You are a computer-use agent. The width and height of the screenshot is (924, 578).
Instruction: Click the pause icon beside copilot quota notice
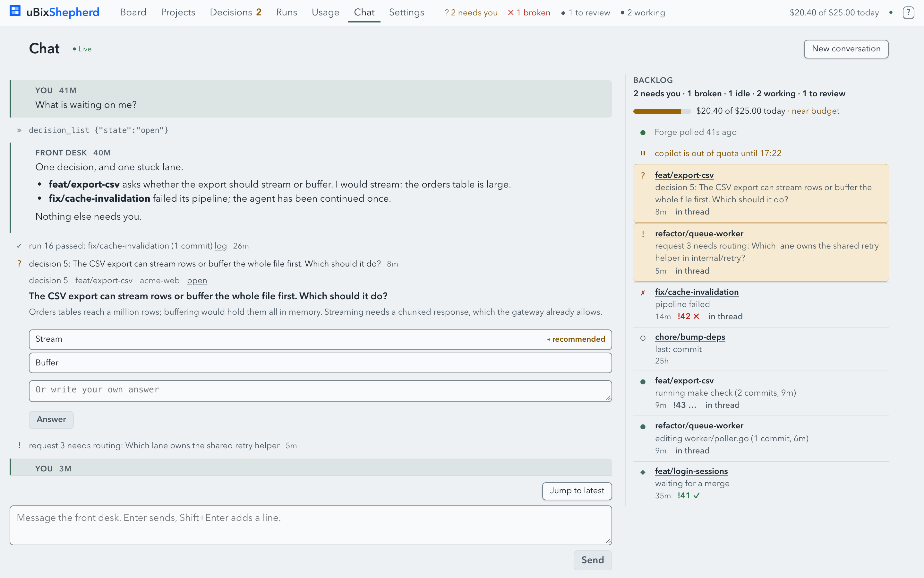643,153
